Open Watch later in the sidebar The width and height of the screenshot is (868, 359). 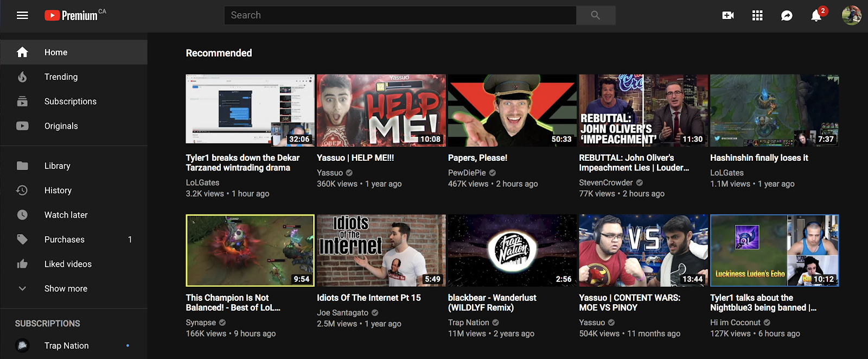click(x=74, y=215)
